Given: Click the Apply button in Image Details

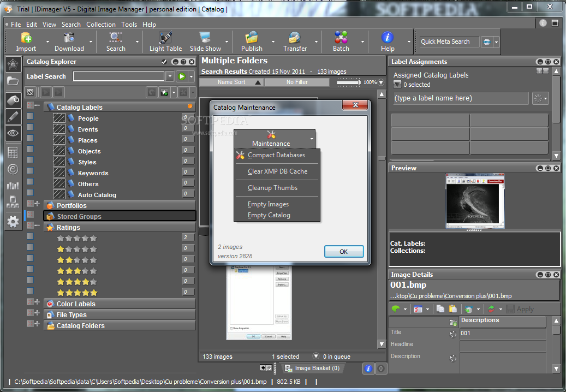Looking at the screenshot, I should 520,309.
